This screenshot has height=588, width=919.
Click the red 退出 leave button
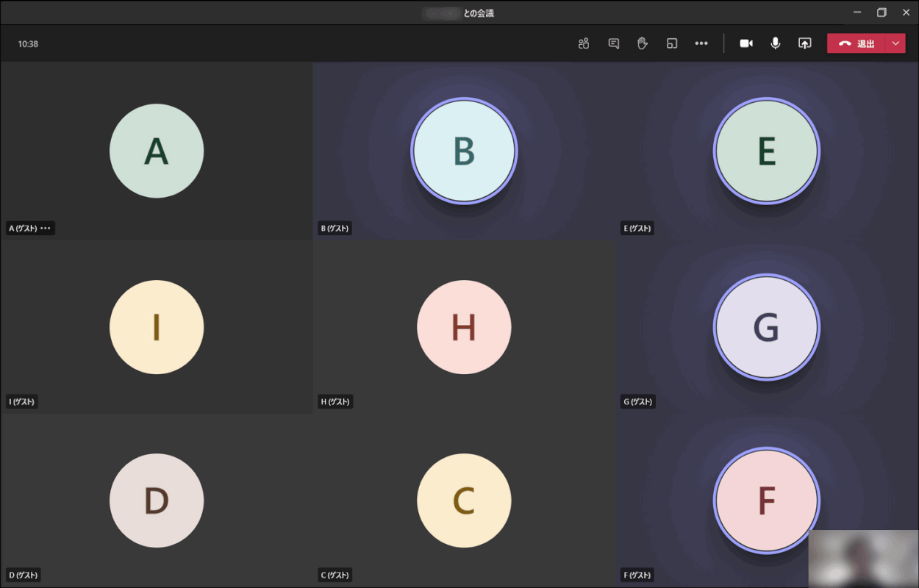click(857, 43)
